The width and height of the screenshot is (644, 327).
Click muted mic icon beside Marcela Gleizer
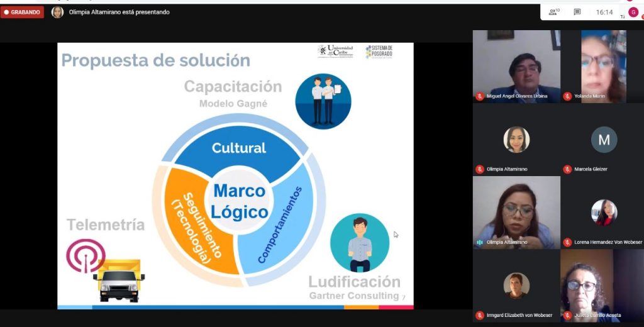pos(567,169)
